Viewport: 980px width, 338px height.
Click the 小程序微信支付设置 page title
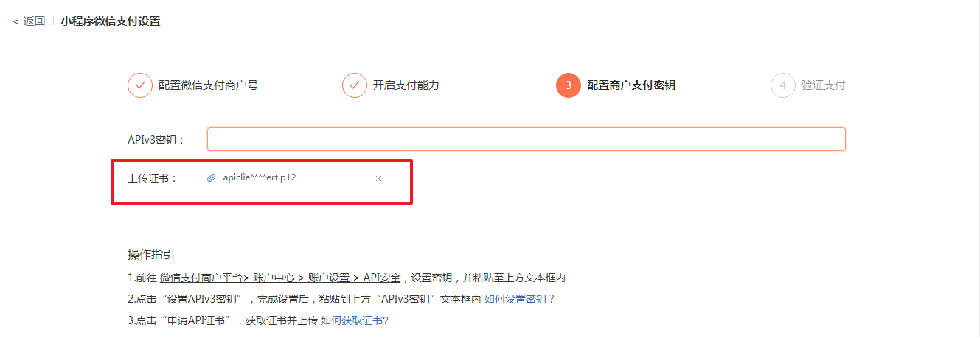pos(111,21)
